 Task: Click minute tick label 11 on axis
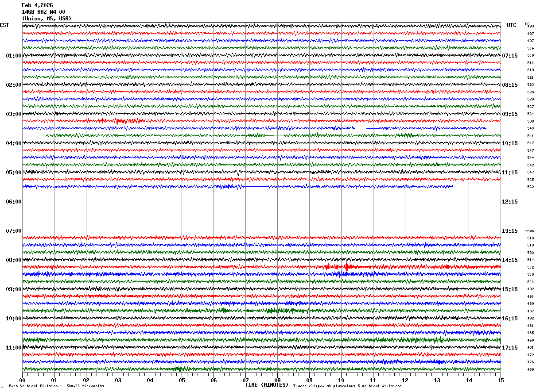click(x=373, y=380)
